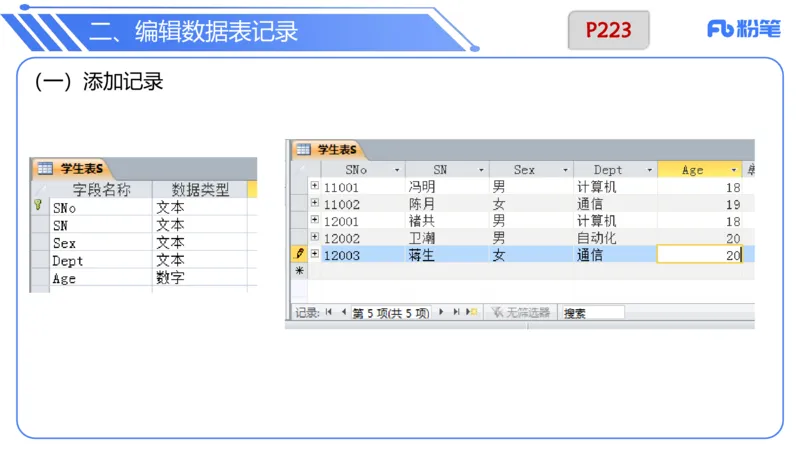
Task: Click the new blank record navigation button
Action: coord(471,312)
